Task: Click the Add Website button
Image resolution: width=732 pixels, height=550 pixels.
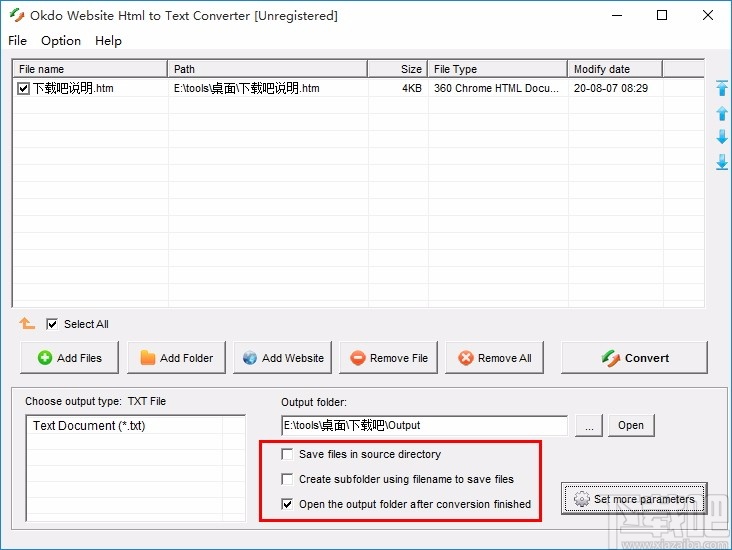Action: (282, 358)
